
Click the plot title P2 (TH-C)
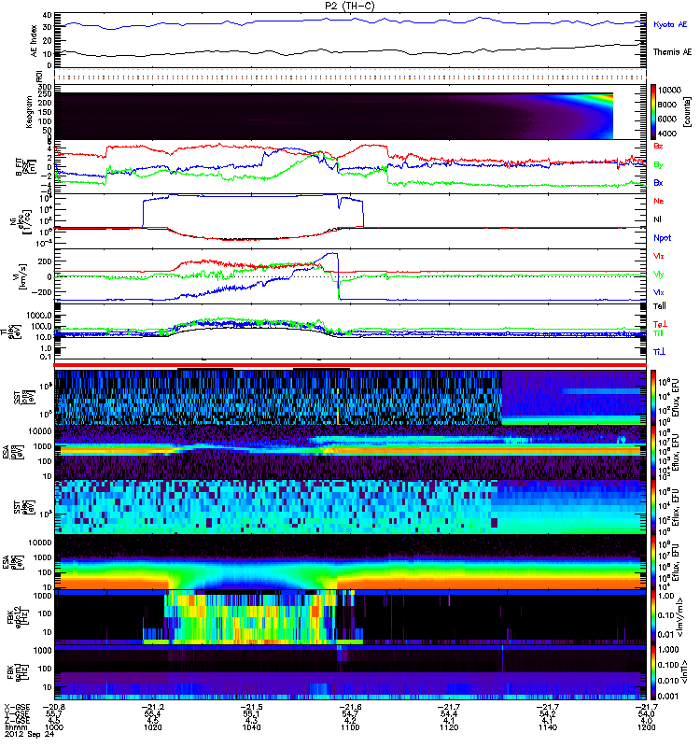(x=350, y=7)
